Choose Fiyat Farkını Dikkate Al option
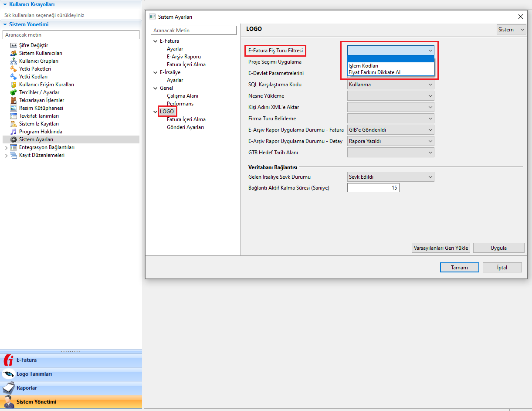 click(391, 72)
